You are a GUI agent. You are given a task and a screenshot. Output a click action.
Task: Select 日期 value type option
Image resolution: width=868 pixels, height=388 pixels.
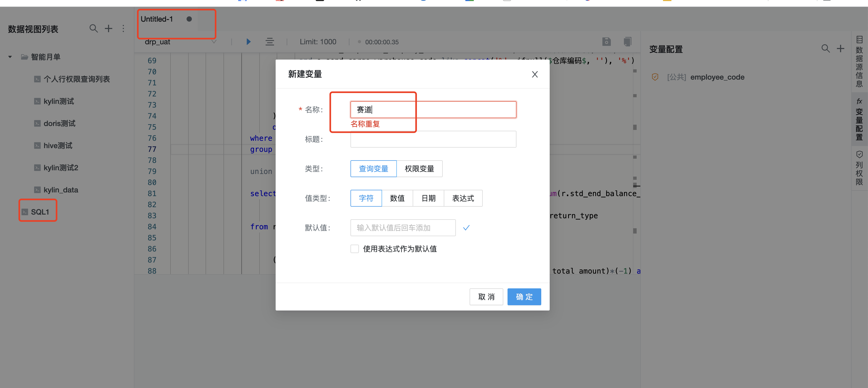click(x=428, y=198)
